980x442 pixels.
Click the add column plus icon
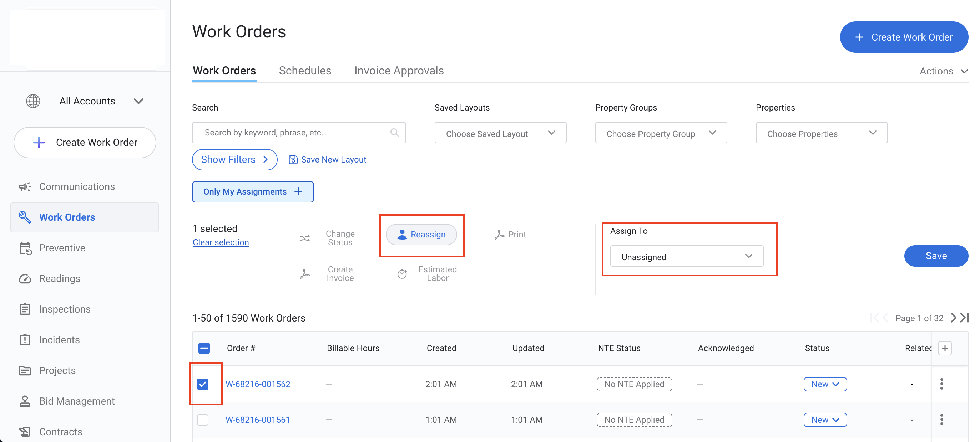click(x=945, y=348)
